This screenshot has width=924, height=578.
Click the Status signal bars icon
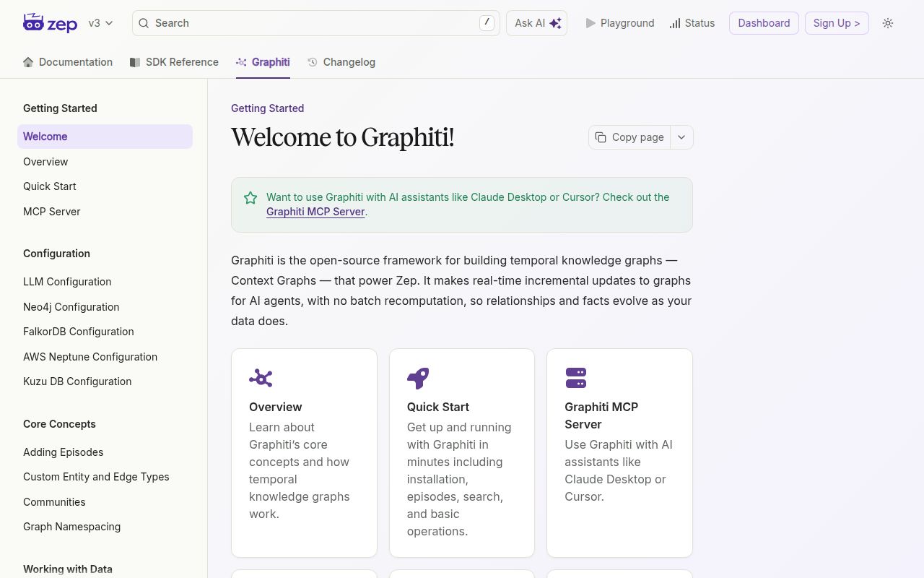(x=675, y=23)
